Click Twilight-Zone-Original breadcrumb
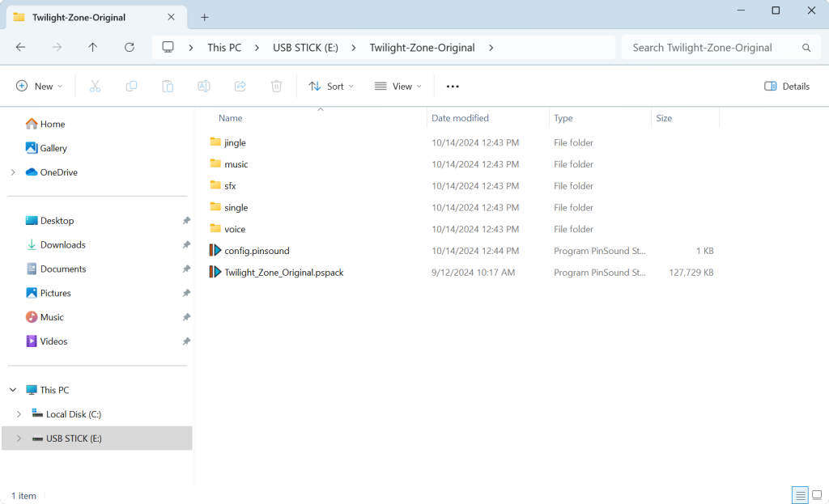The image size is (829, 504). pyautogui.click(x=422, y=48)
